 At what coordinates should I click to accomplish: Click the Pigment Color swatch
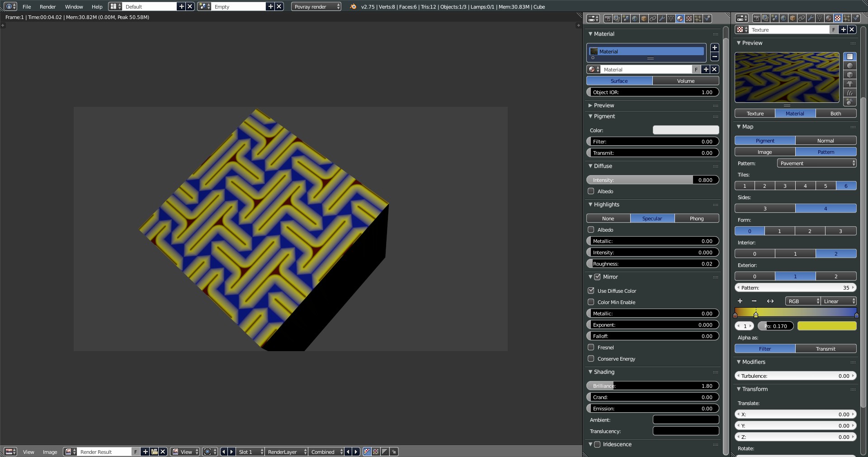tap(685, 130)
